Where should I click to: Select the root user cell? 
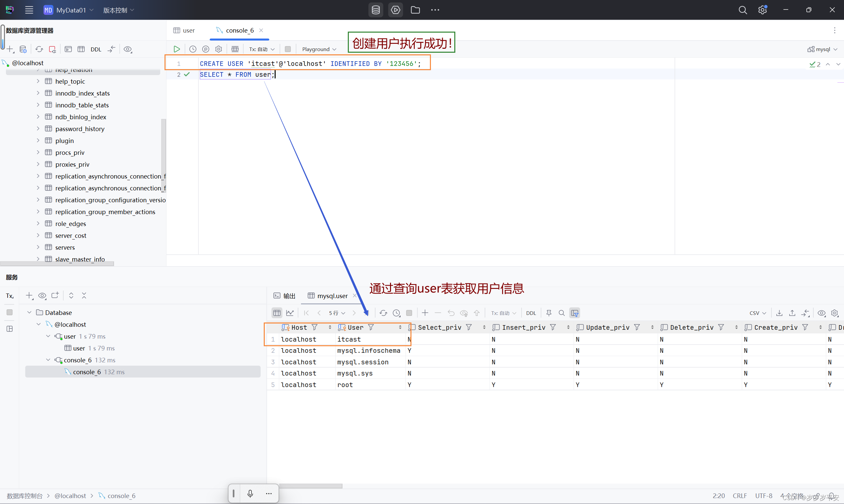pos(371,385)
